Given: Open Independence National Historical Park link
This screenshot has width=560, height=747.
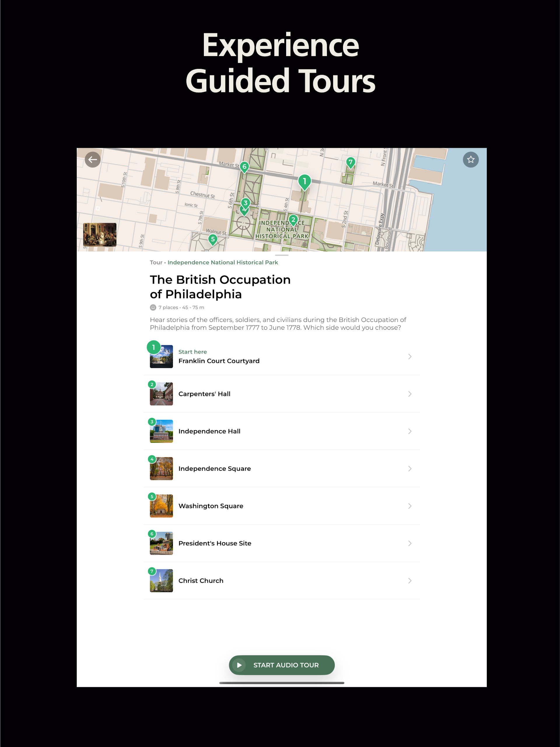Looking at the screenshot, I should point(223,262).
